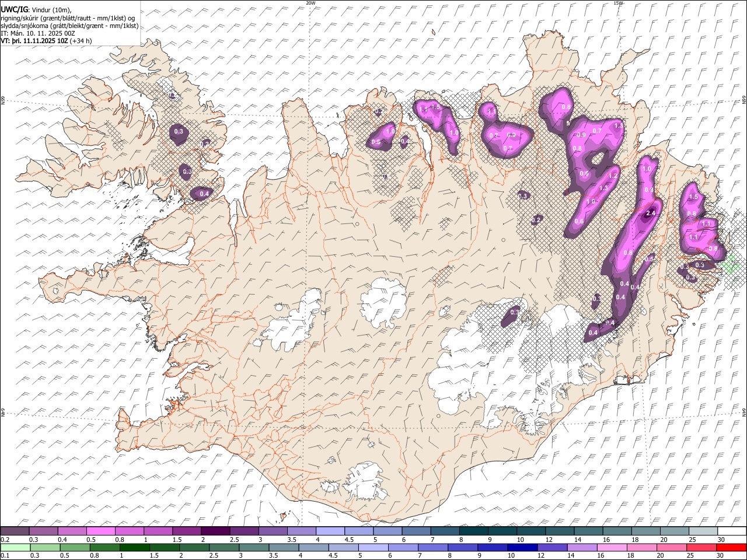747x560 pixels.
Task: Click bottom-row crimson swatch starting at 25
Action: pyautogui.click(x=701, y=547)
